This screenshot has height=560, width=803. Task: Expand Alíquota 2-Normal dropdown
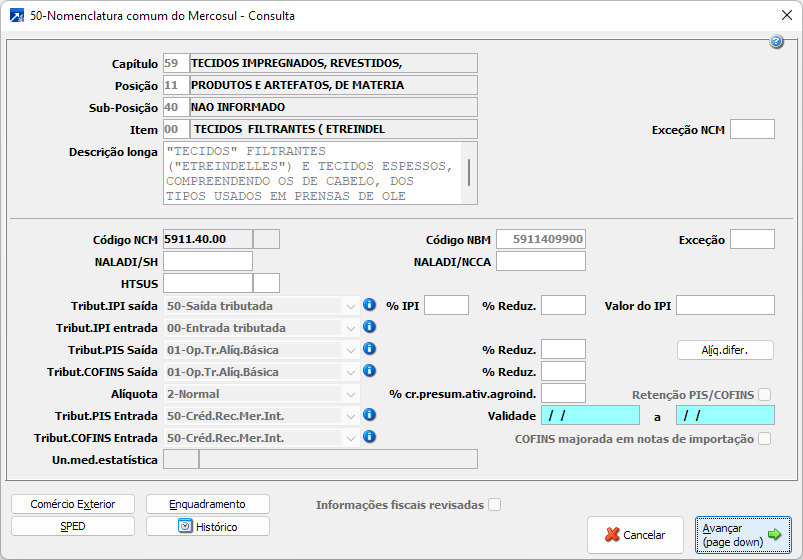tap(351, 395)
